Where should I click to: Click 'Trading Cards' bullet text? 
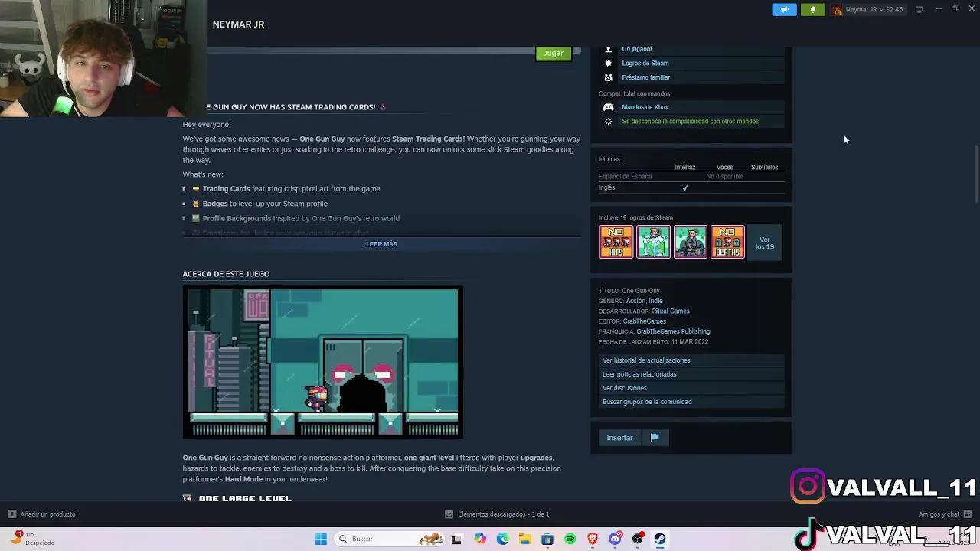coord(226,189)
